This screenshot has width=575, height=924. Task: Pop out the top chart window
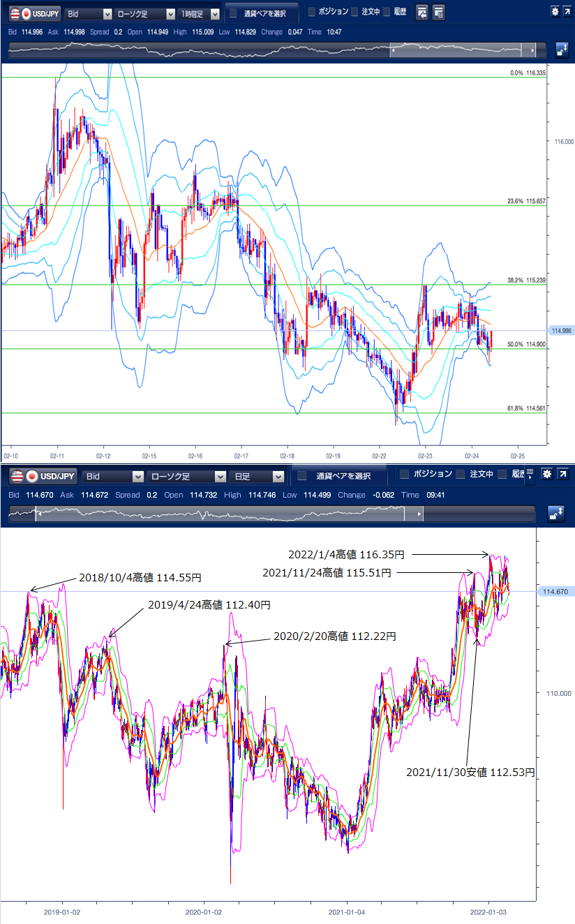pos(566,12)
